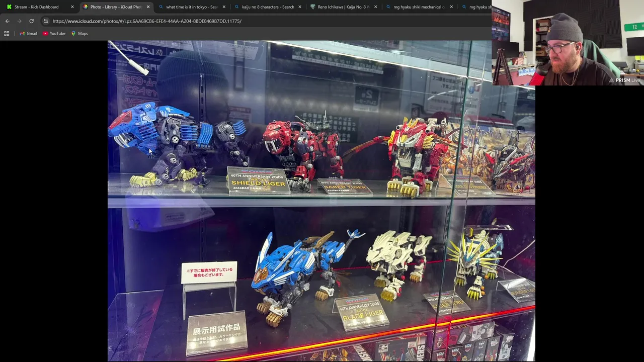The height and width of the screenshot is (362, 644).
Task: Reload the current page
Action: point(31,21)
